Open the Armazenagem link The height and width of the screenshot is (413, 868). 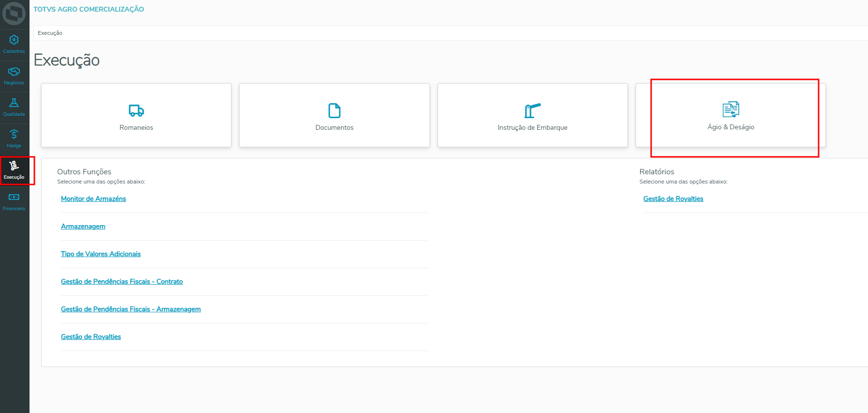[83, 226]
